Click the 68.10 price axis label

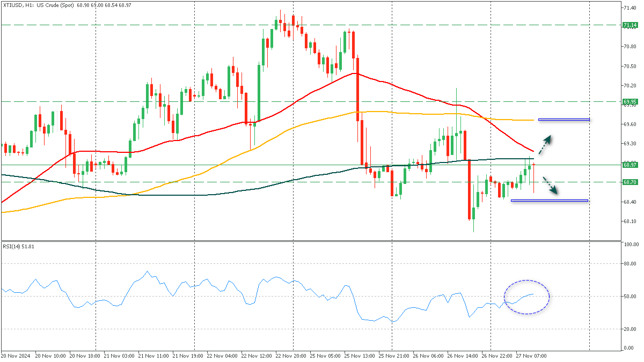click(x=630, y=221)
